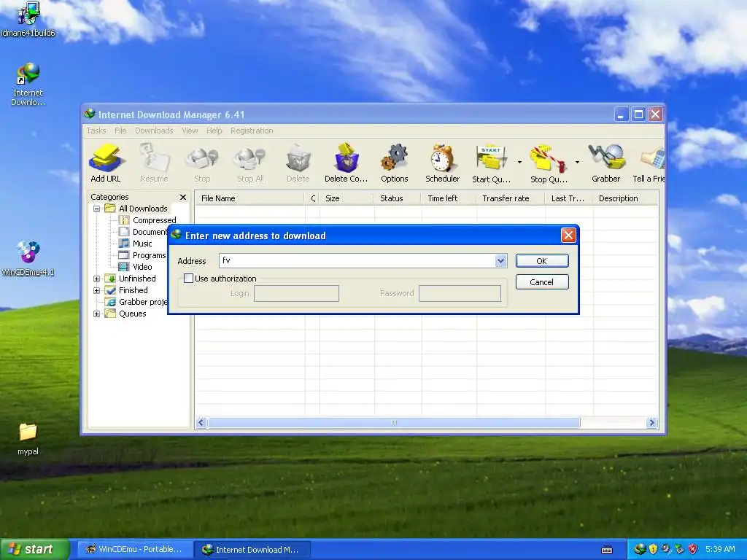Screen dimensions: 747x560
Task: Close the Categories panel
Action: click(x=183, y=197)
